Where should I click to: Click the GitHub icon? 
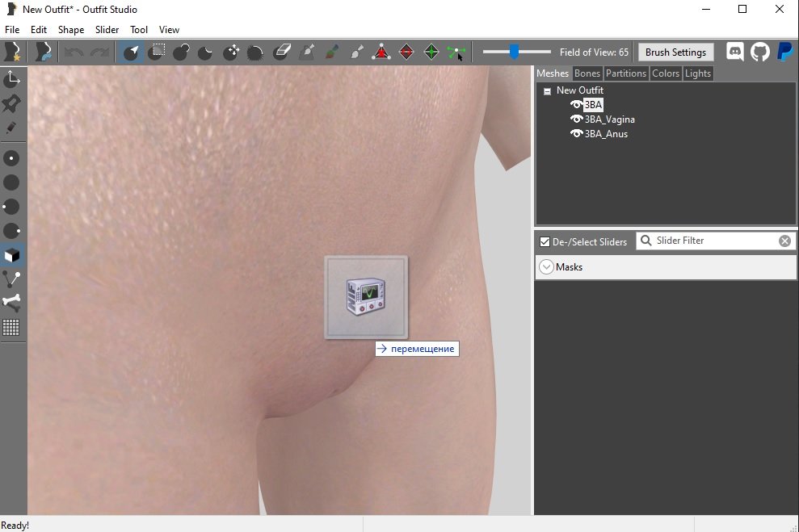[760, 52]
